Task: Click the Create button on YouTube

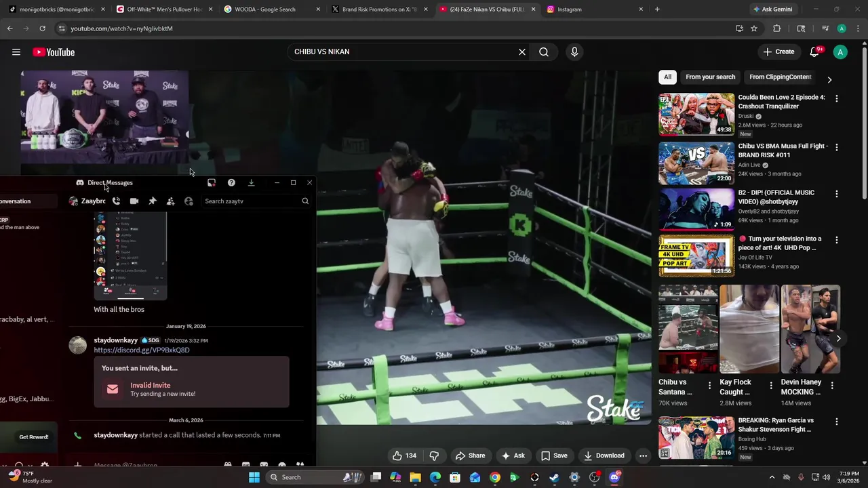Action: pos(778,52)
